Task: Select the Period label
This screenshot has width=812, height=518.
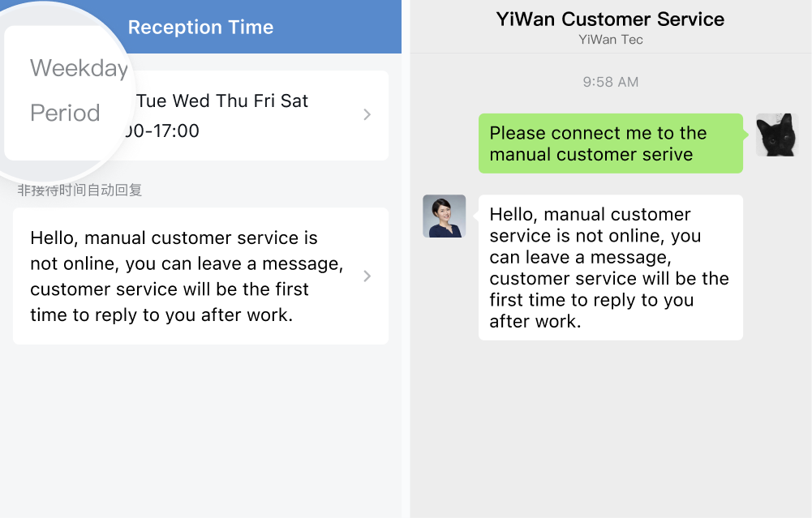Action: (65, 113)
